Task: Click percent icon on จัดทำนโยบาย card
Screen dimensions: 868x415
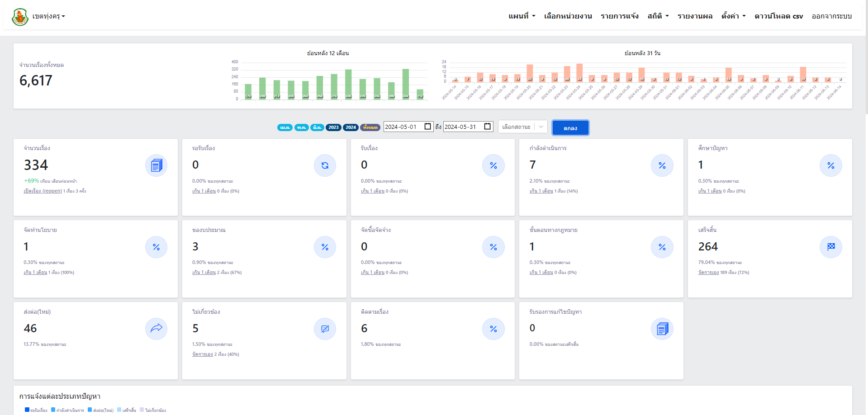Action: click(x=156, y=247)
